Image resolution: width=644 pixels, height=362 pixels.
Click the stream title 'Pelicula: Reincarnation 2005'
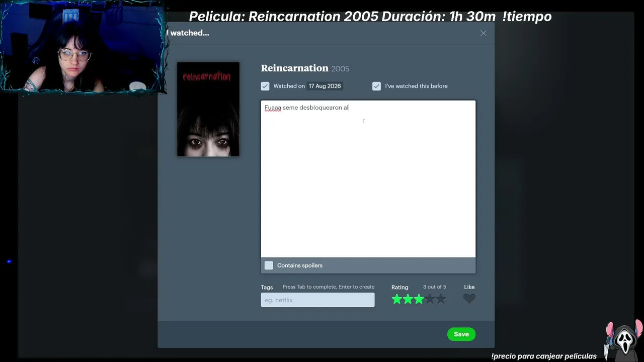pyautogui.click(x=284, y=17)
